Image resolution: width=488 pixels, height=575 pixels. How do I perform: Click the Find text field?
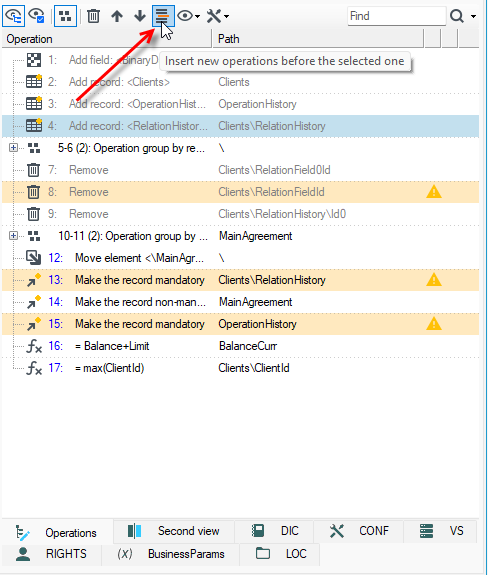point(397,16)
